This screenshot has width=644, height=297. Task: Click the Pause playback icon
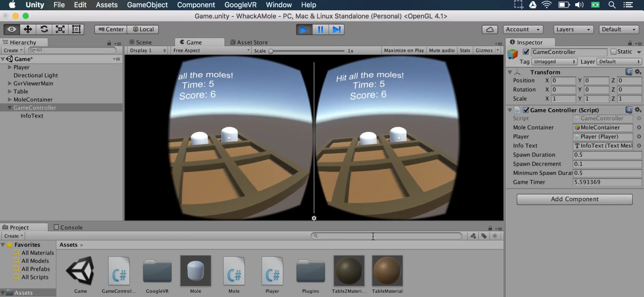click(x=320, y=29)
